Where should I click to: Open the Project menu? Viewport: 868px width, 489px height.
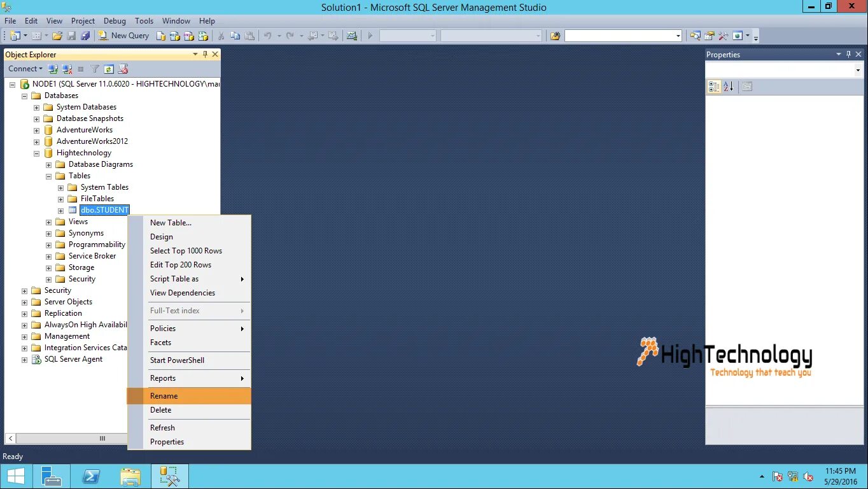coord(83,21)
